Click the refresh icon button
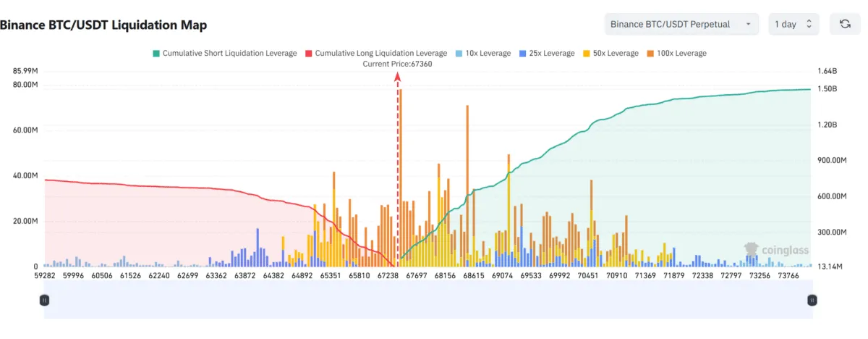This screenshot has height=339, width=868. tap(845, 24)
